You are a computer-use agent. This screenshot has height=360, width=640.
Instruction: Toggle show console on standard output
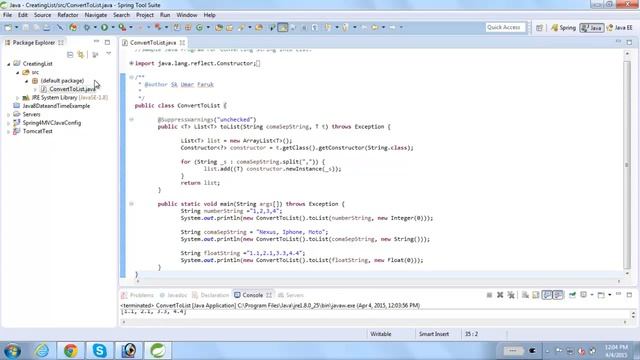[547, 295]
